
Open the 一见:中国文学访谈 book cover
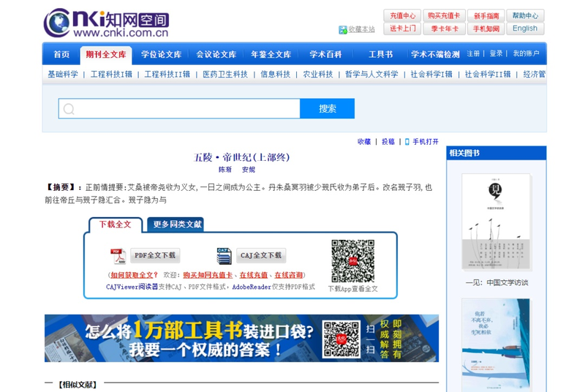point(497,222)
